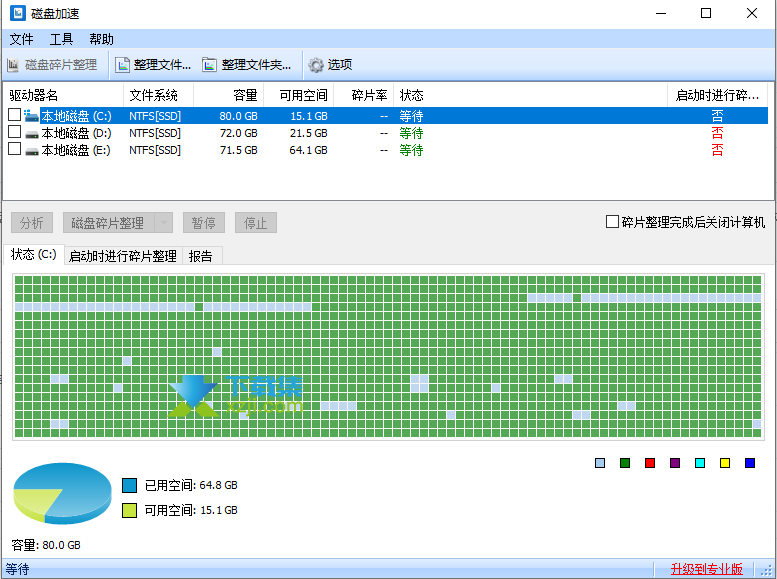
Task: Minimize the 磁盘加速 window
Action: click(661, 13)
